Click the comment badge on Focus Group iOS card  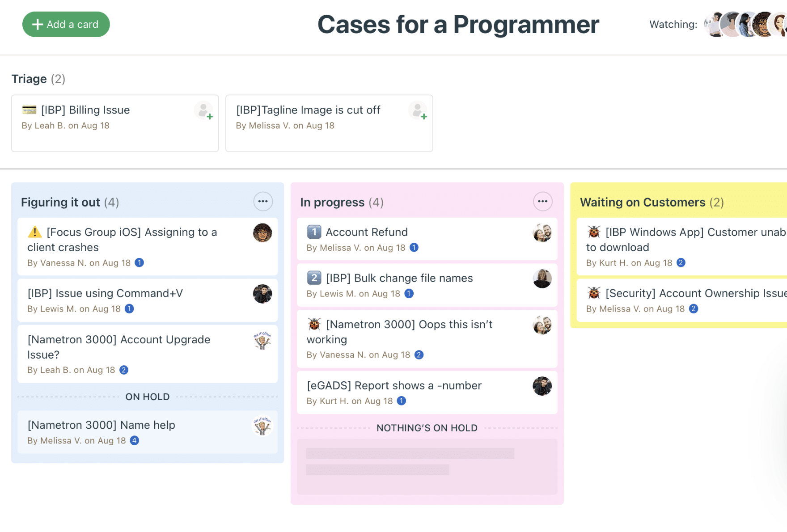(x=140, y=263)
